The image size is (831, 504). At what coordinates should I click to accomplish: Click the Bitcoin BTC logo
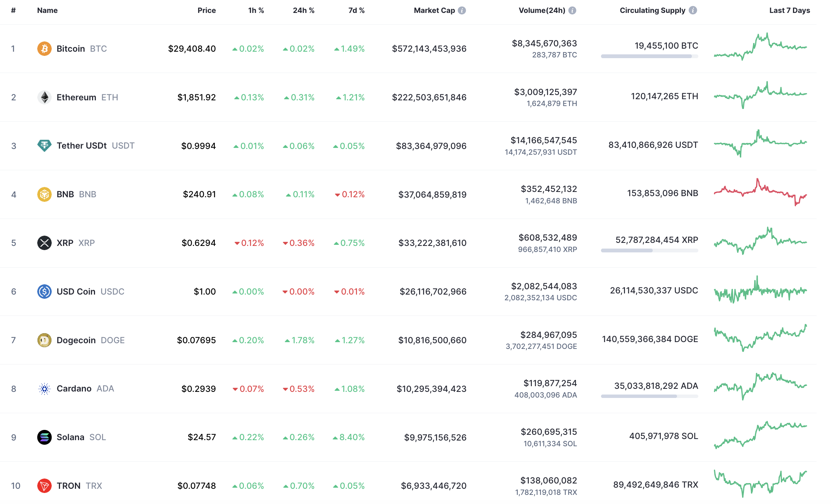coord(44,48)
